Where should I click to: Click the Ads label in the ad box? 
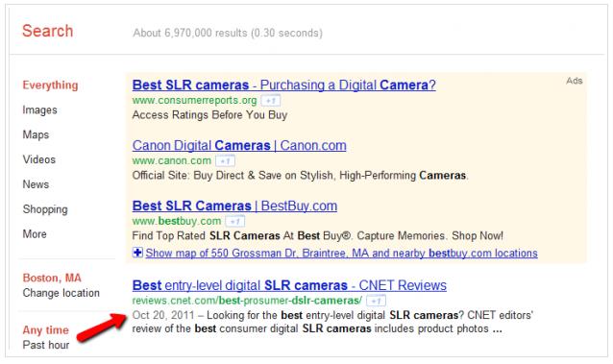(x=575, y=81)
